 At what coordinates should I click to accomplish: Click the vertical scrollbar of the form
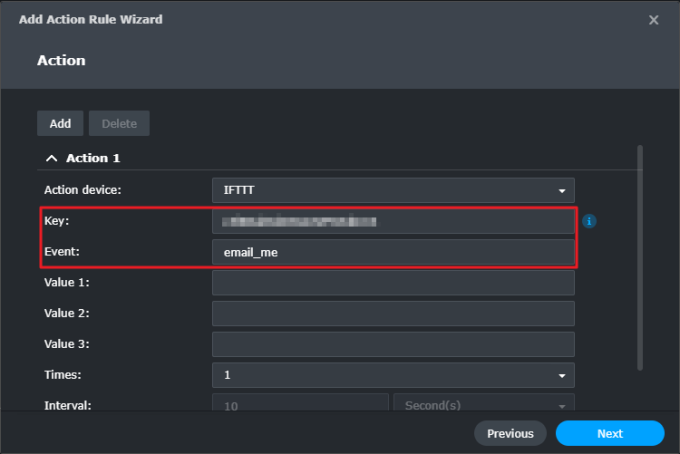point(640,260)
